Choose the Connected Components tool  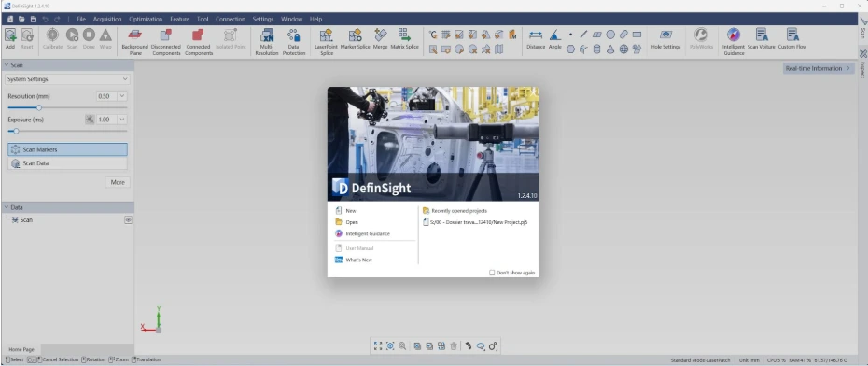click(x=198, y=41)
